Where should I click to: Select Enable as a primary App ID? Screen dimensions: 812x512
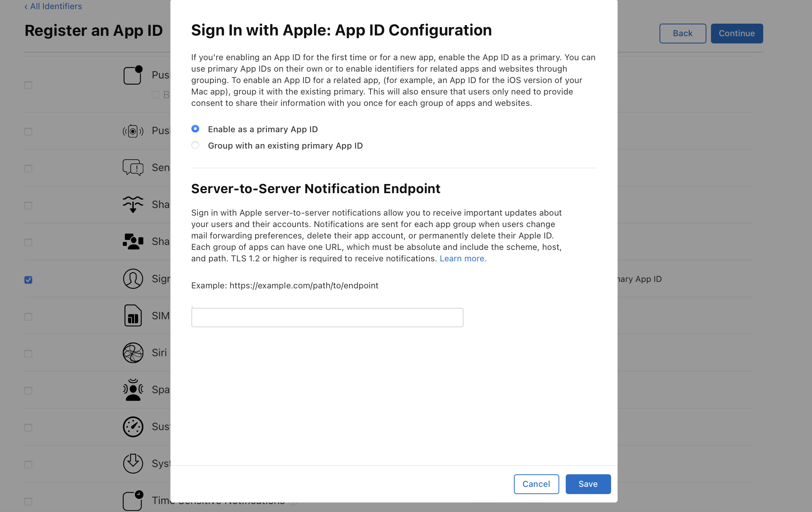(x=195, y=129)
